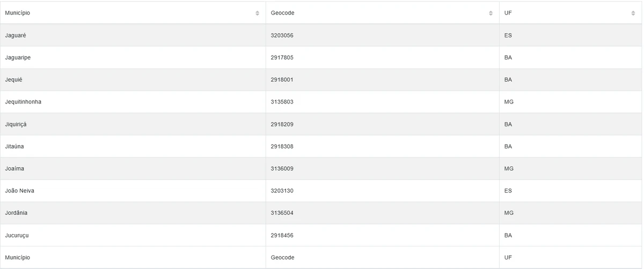Click the Geocode column sort icon
The height and width of the screenshot is (269, 644).
[x=491, y=13]
